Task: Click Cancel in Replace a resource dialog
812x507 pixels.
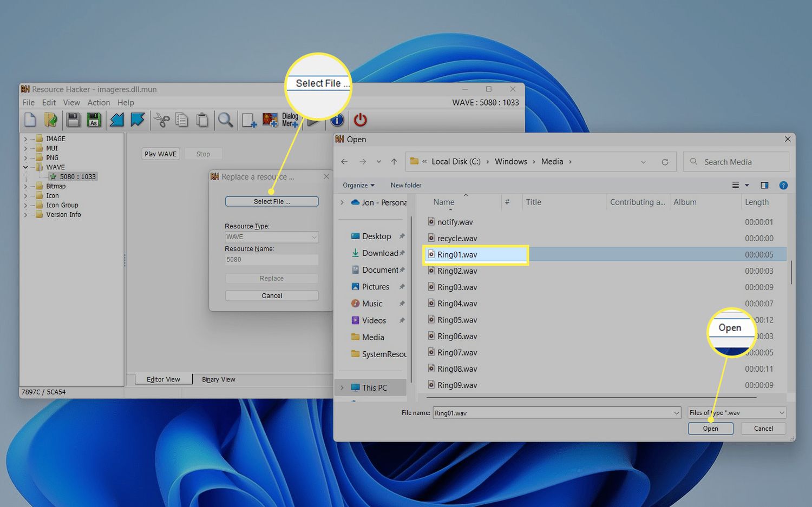Action: [272, 296]
